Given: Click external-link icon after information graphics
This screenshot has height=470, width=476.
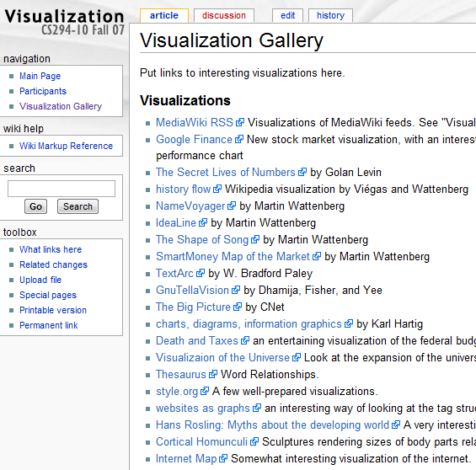Looking at the screenshot, I should tap(349, 323).
